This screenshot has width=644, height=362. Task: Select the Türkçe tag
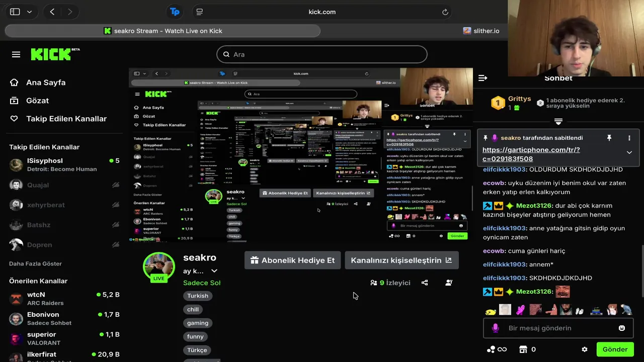(197, 350)
